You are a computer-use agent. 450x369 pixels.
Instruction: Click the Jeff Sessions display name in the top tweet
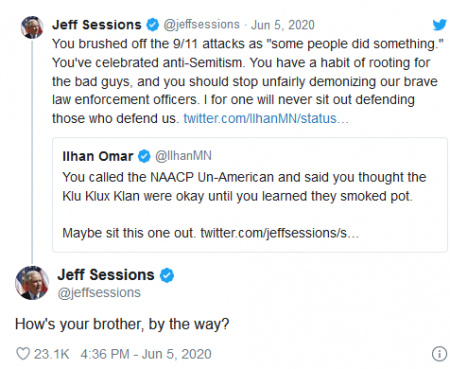click(x=97, y=25)
